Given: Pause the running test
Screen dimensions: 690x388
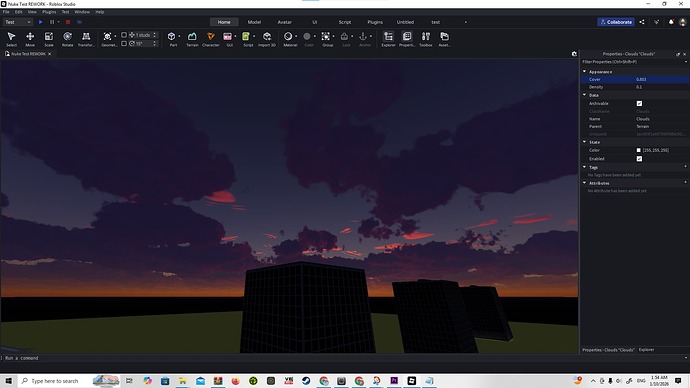Looking at the screenshot, I should tap(52, 22).
